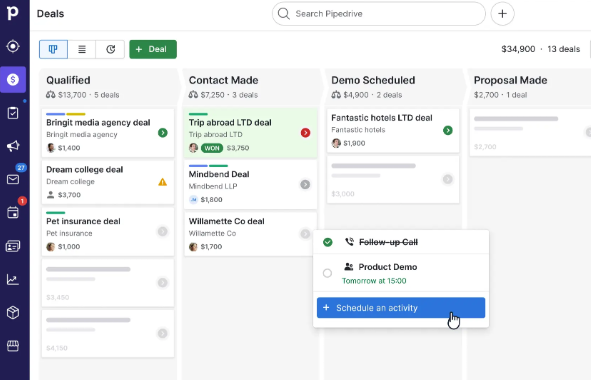This screenshot has height=380, width=591.
Task: Click Qualified stage weighted value scale icon
Action: 51,95
